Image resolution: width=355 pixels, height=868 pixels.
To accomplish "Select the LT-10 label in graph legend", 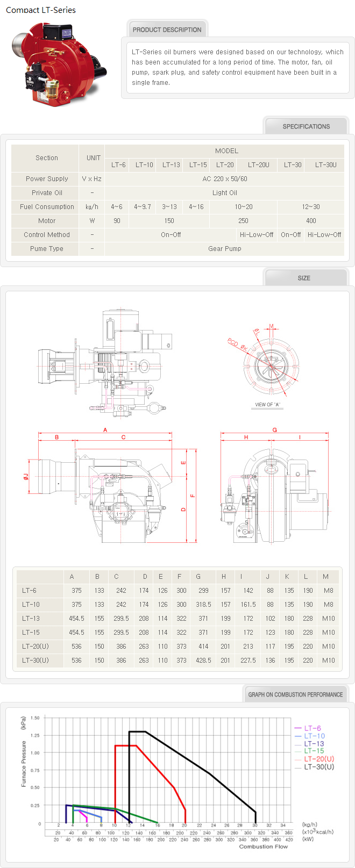I will click(315, 736).
